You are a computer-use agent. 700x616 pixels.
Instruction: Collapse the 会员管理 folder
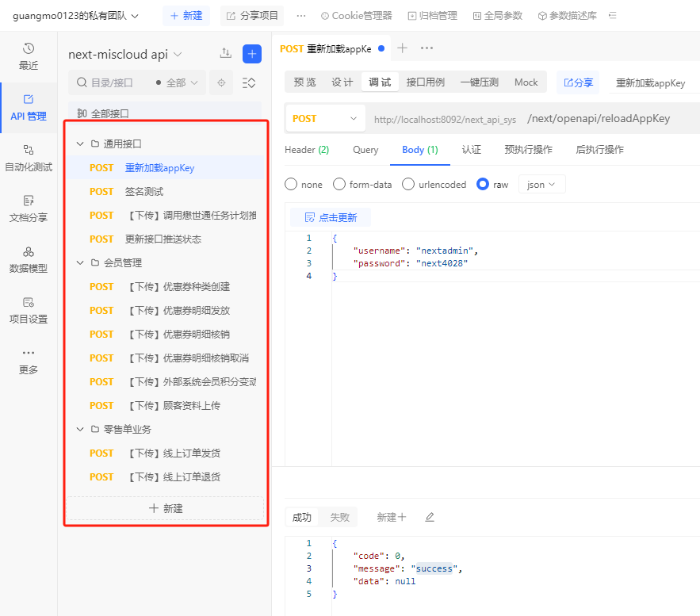coord(80,262)
